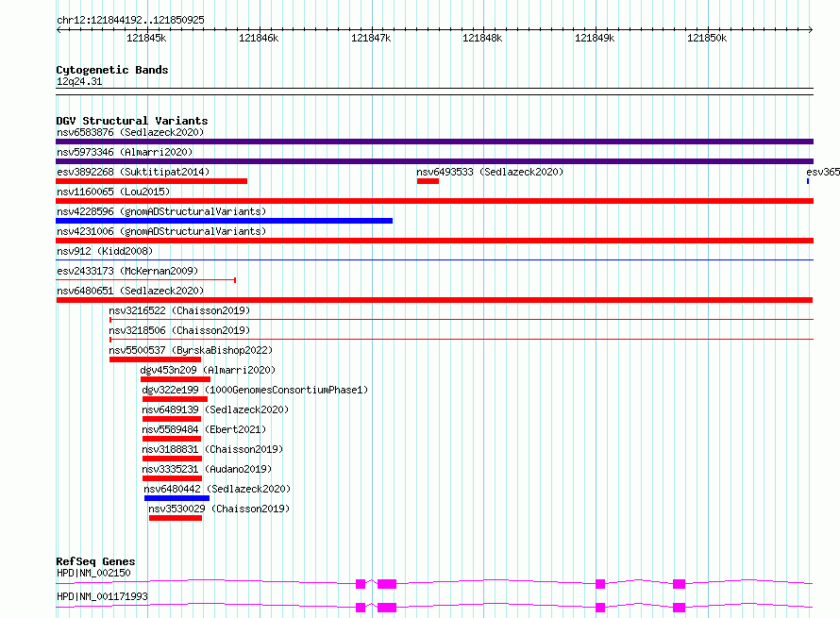Click the blue bar under nsv4228596
This screenshot has width=840, height=618.
coord(224,221)
